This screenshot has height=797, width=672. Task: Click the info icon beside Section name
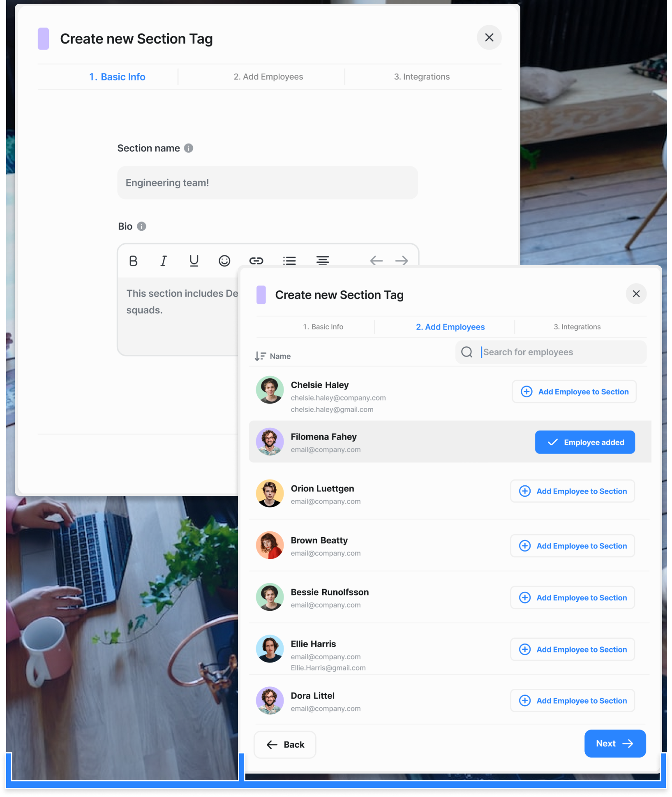pyautogui.click(x=189, y=148)
